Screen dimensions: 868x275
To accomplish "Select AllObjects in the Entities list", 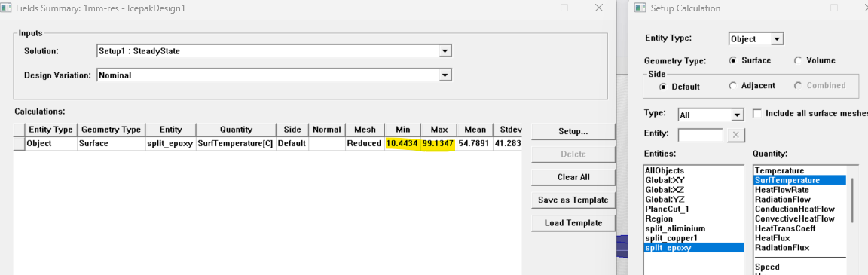I will [x=665, y=171].
